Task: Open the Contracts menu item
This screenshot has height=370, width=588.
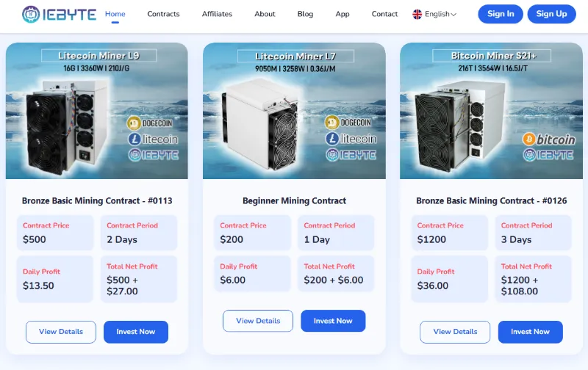Action: point(163,14)
